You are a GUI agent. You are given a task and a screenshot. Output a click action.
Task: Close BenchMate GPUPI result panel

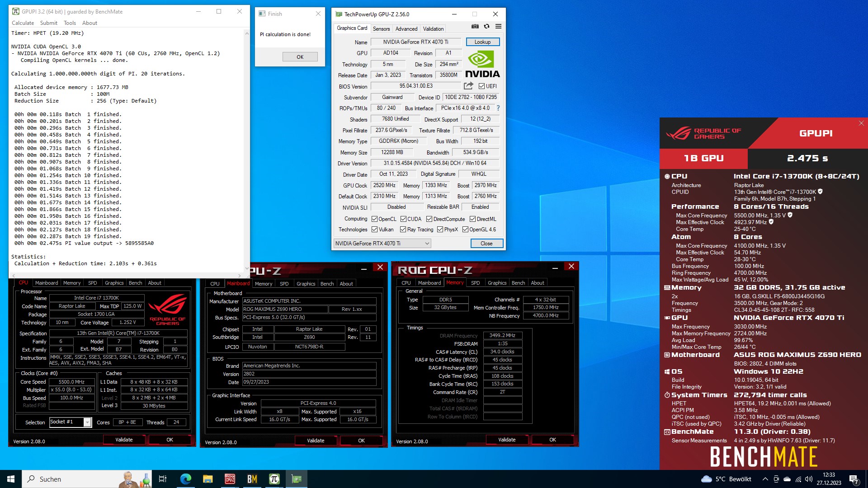click(861, 123)
